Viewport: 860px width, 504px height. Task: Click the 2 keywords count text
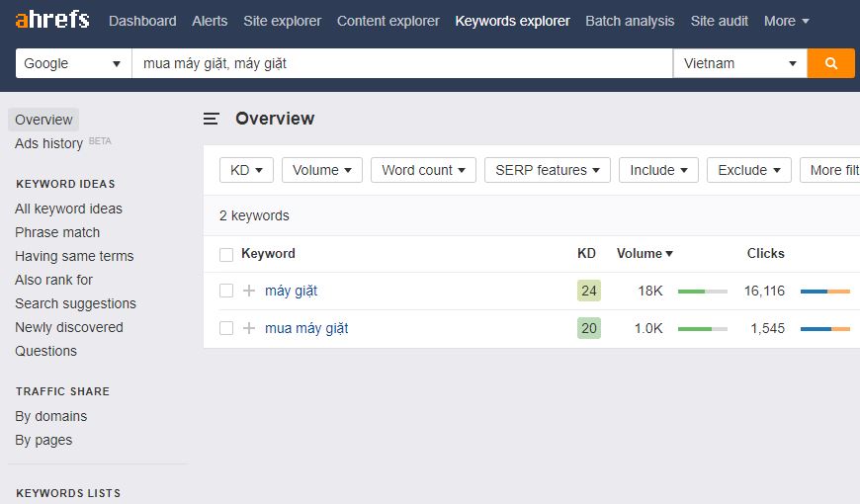tap(254, 215)
